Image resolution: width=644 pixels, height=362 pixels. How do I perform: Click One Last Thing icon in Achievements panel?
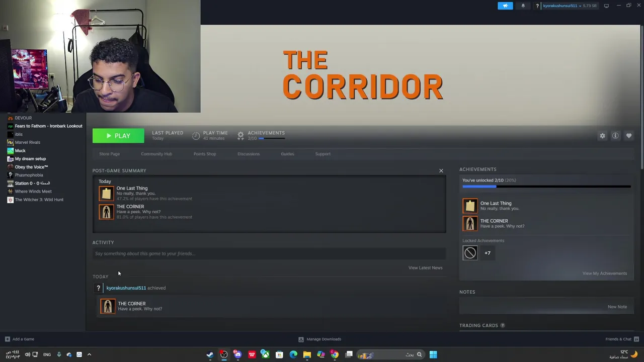[x=470, y=206]
